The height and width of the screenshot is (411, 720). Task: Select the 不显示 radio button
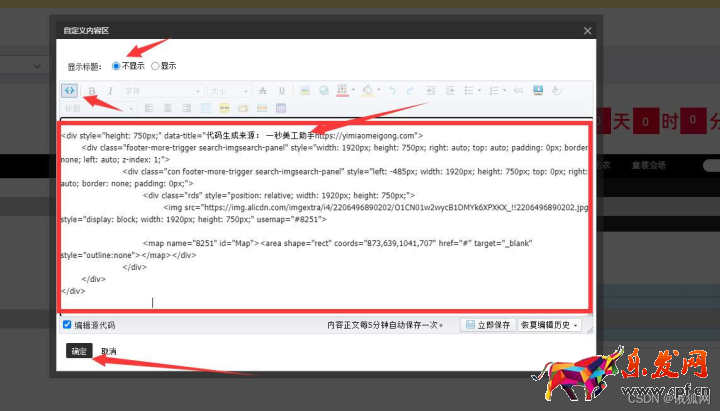[117, 66]
